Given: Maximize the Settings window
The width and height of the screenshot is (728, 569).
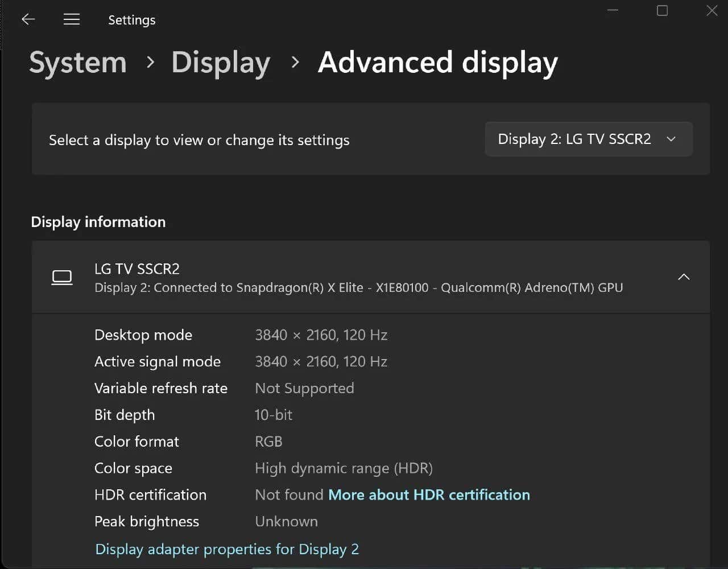Looking at the screenshot, I should pyautogui.click(x=662, y=11).
